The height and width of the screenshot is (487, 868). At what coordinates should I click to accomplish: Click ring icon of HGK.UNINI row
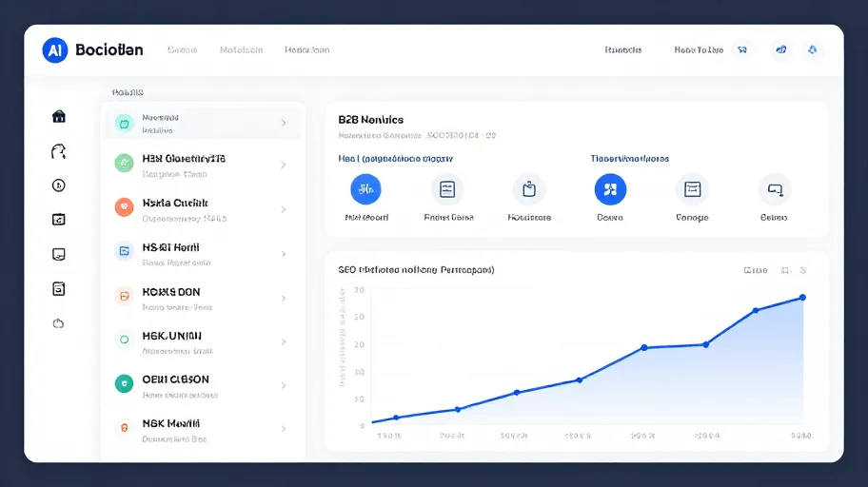[124, 340]
